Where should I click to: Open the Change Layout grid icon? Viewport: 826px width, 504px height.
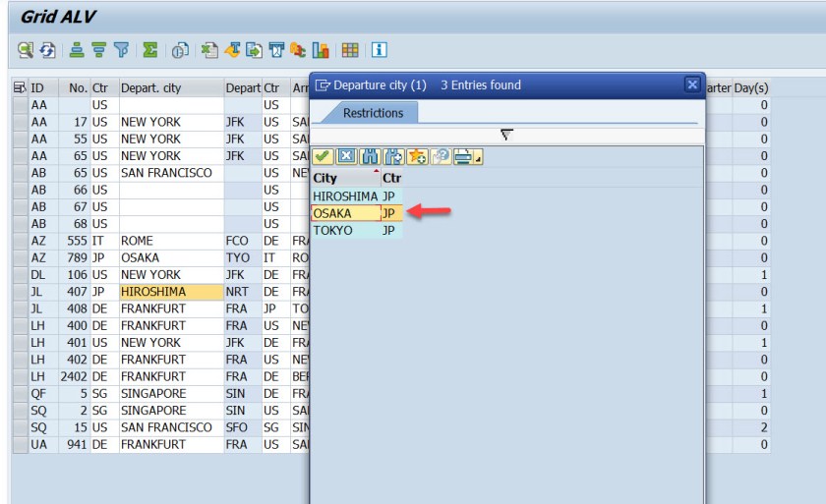click(x=350, y=50)
